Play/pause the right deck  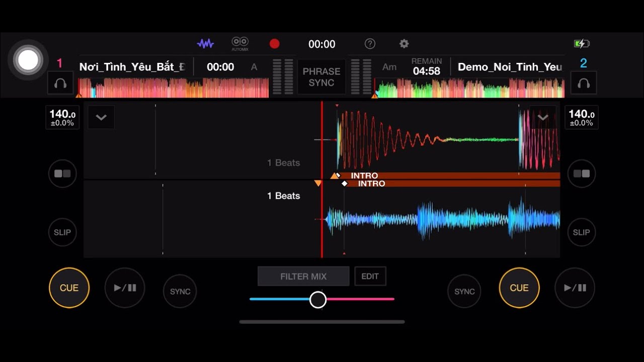click(575, 288)
